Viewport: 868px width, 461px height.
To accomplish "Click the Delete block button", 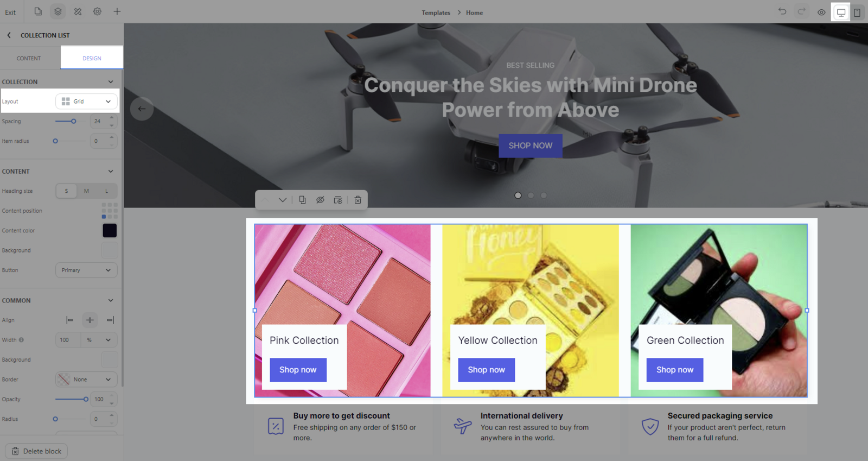I will click(x=36, y=451).
